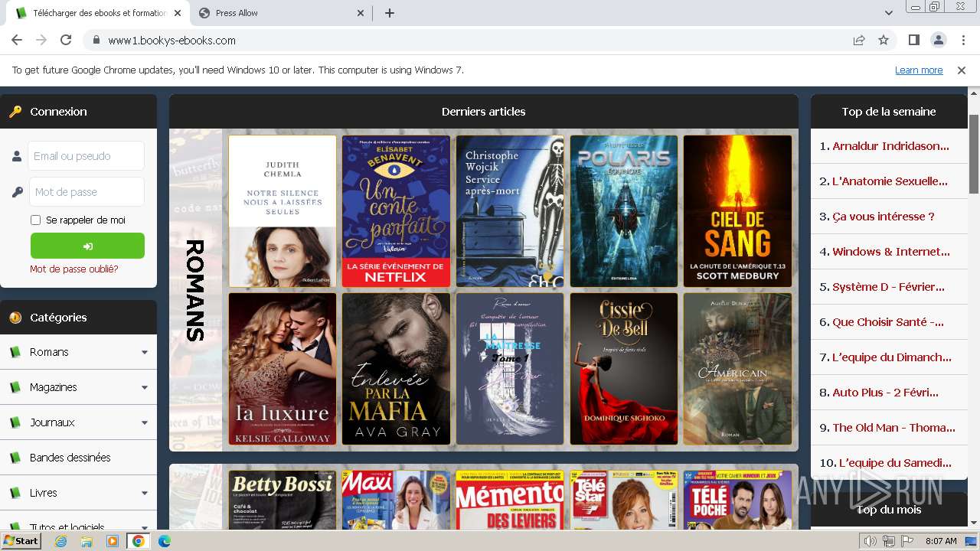Open 'Enlevée par la Mafia' cover
Viewport: 980px width, 551px height.
click(x=396, y=369)
